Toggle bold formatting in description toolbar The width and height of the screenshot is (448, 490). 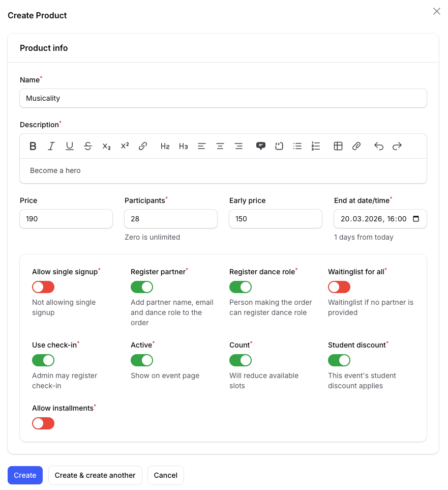point(33,146)
